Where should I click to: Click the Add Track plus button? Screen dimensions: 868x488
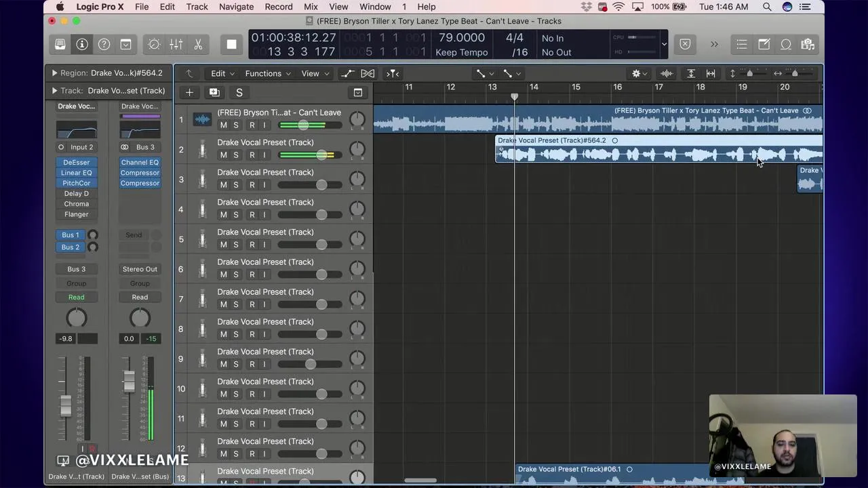[189, 93]
